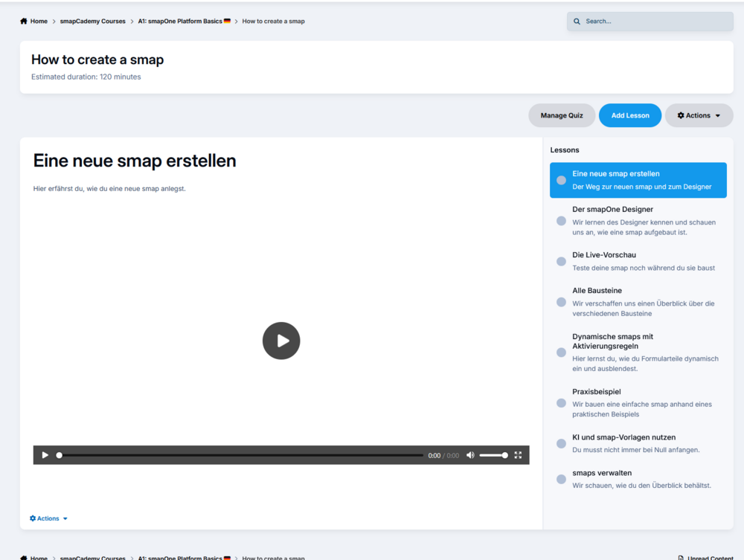
Task: Open the top Actions dropdown menu
Action: [699, 115]
